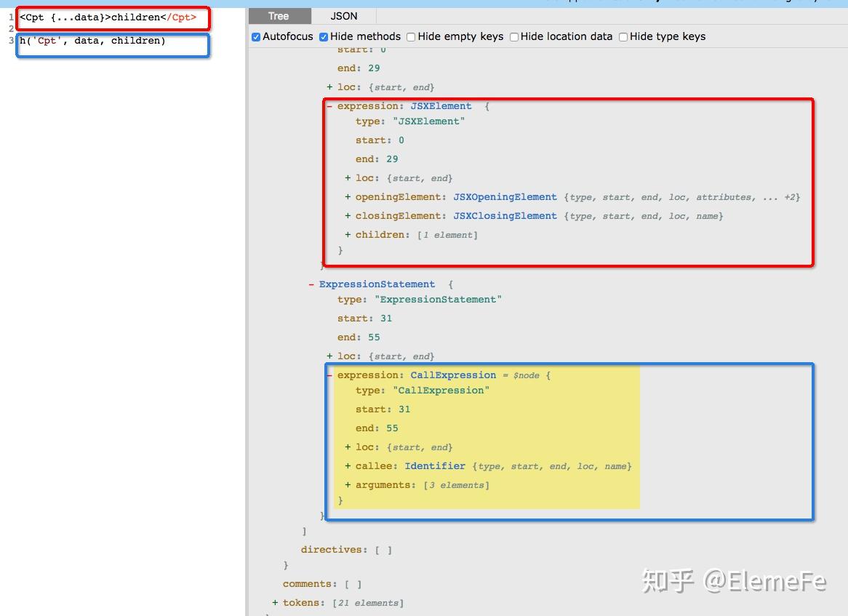Viewport: 848px width, 616px height.
Task: Click the "[21 elements]" tokens summary
Action: click(x=368, y=602)
